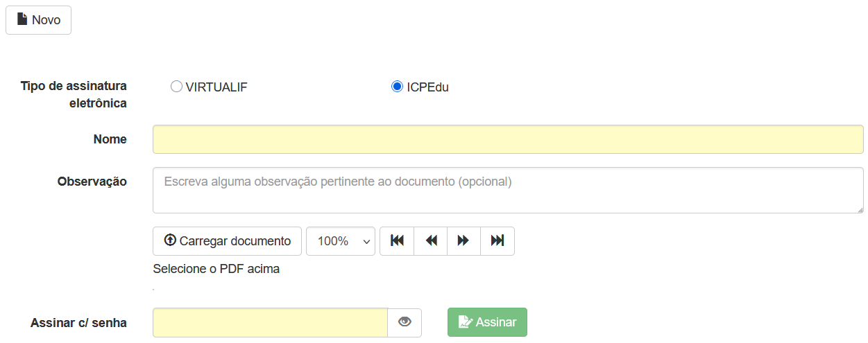Screen dimensions: 868x343
Task: Open the 100% zoom dropdown
Action: [x=340, y=241]
